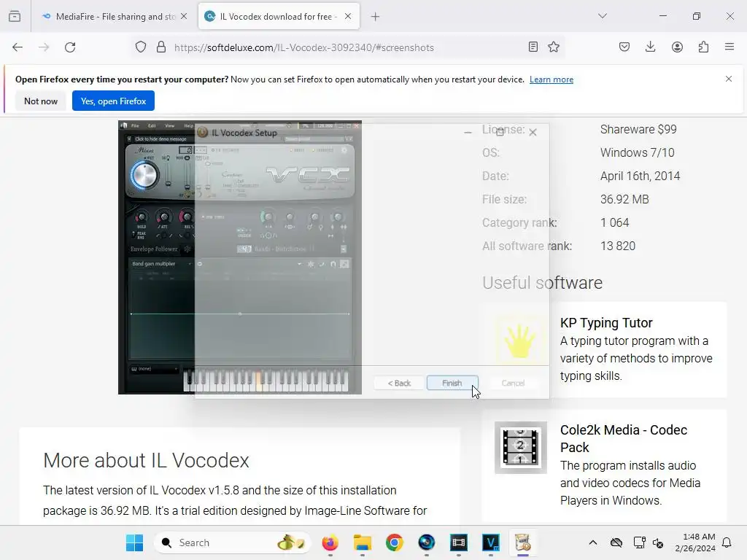Click the tracking protection shield icon

pos(141,47)
